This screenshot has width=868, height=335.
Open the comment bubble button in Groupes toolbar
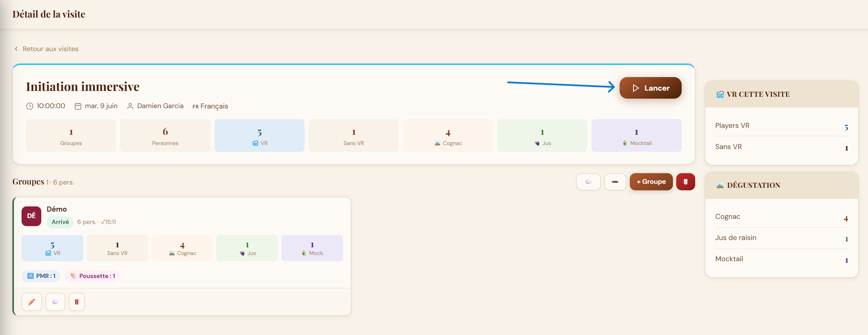[x=588, y=182]
